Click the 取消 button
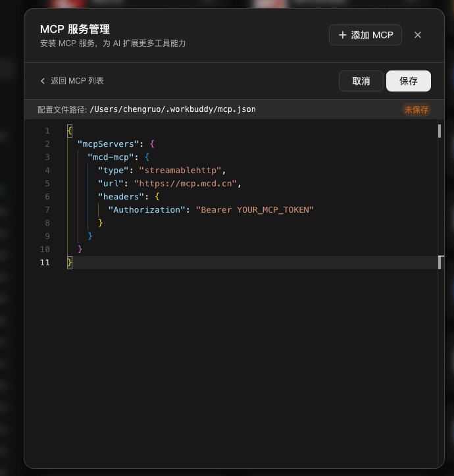Viewport: 454px width, 476px height. [361, 81]
